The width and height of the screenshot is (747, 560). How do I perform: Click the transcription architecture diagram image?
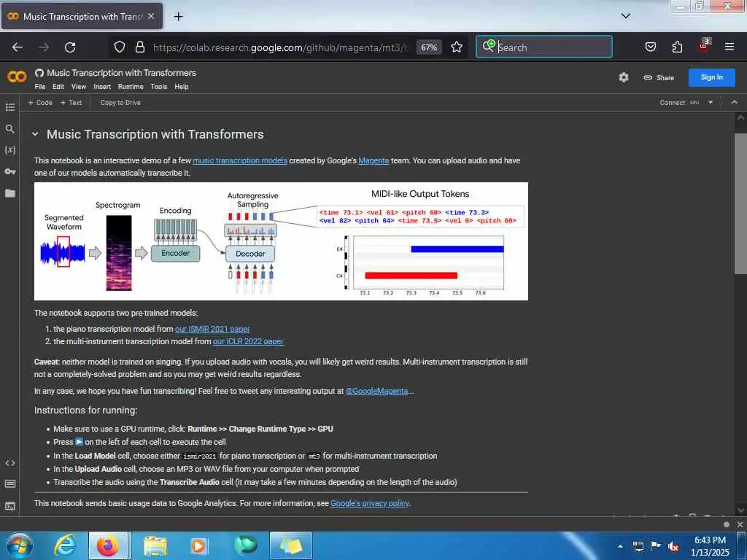click(x=281, y=241)
